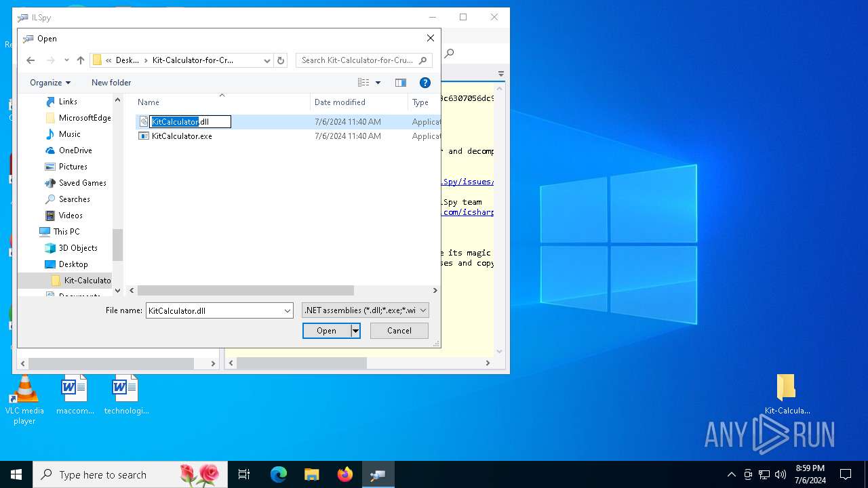Viewport: 868px width, 488px height.
Task: Open File Explorer from the taskbar
Action: [311, 474]
